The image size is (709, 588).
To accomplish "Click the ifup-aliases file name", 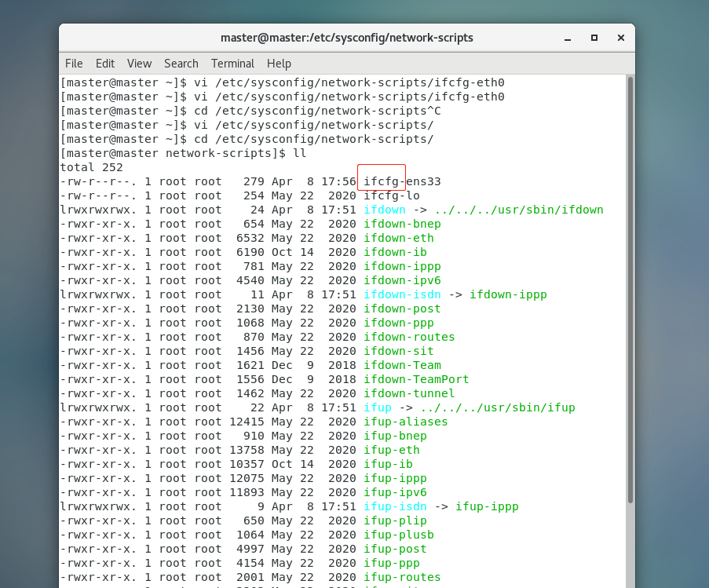I will (406, 422).
